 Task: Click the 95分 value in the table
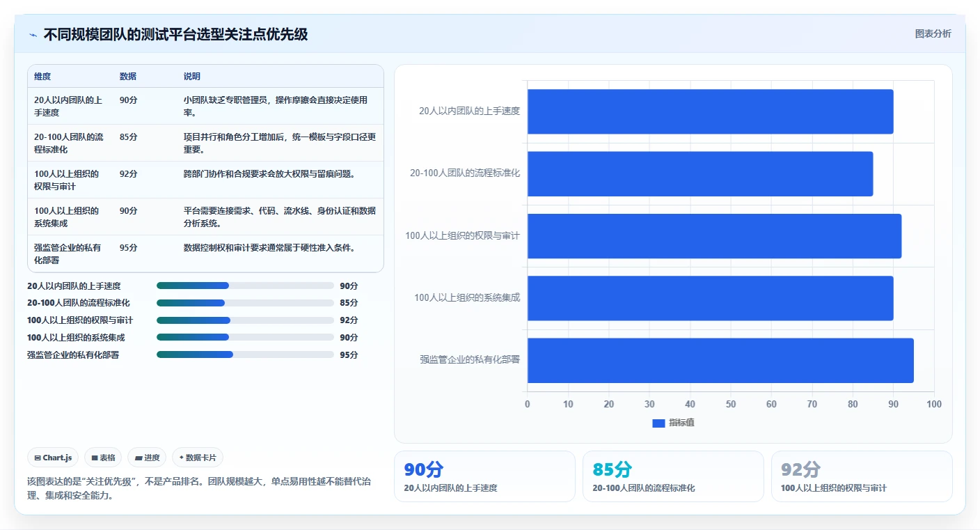(128, 247)
